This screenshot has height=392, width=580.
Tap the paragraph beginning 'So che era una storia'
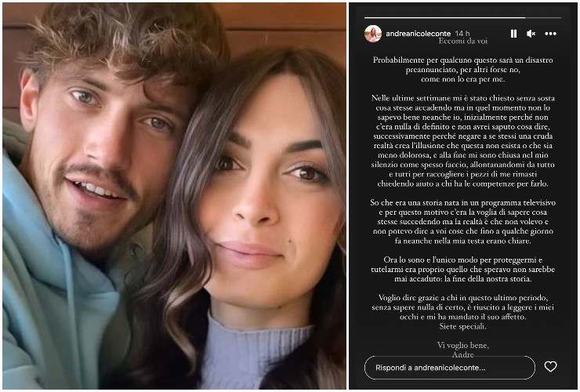click(x=462, y=222)
